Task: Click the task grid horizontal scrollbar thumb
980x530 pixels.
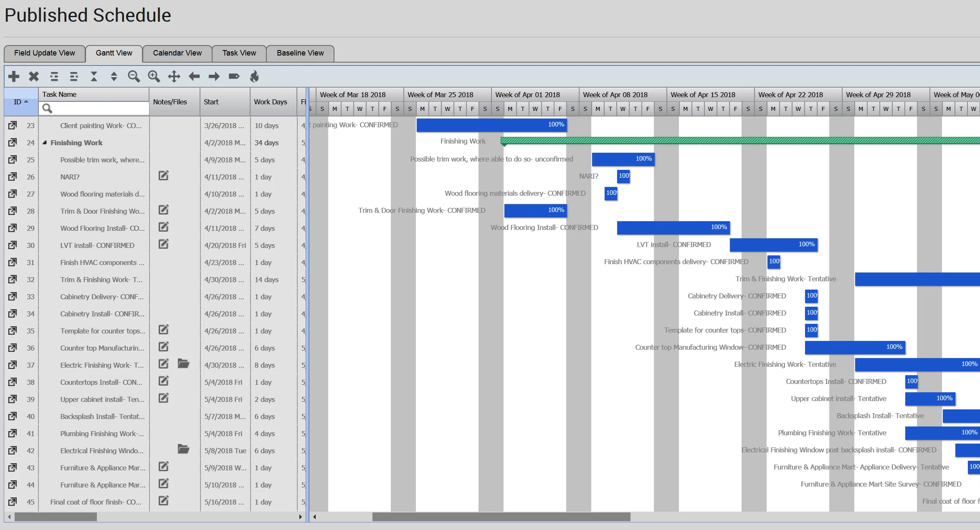Action: pyautogui.click(x=56, y=517)
